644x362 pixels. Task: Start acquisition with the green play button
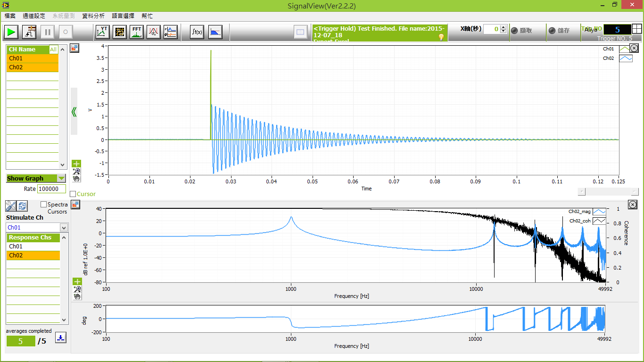11,32
